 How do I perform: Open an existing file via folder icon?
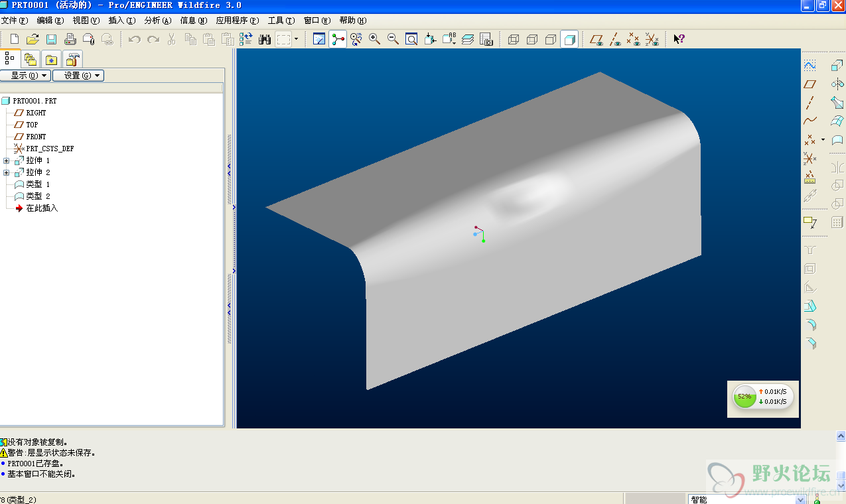pos(33,39)
